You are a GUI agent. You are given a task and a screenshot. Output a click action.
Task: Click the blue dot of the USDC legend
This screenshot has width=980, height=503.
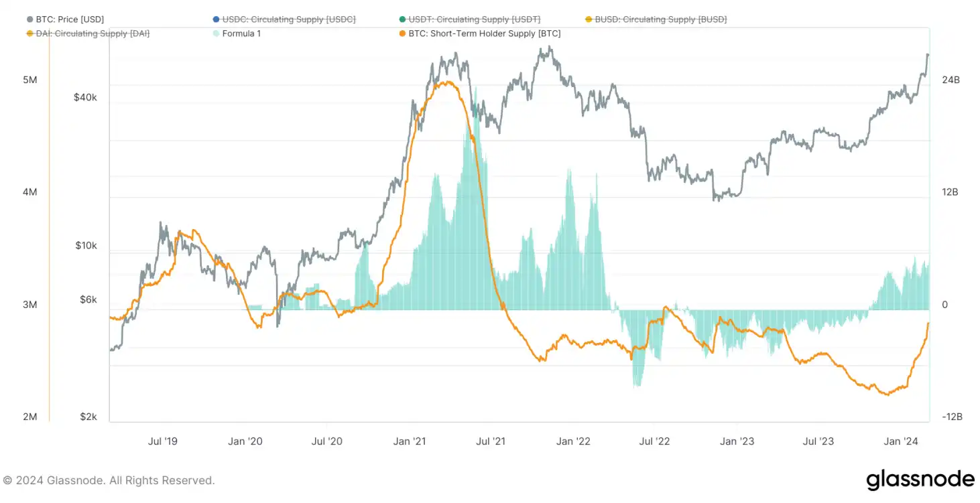215,19
